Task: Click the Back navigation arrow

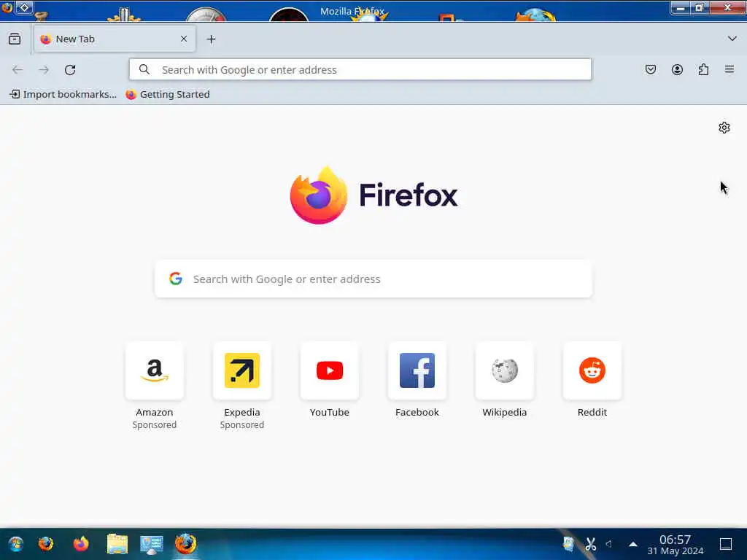Action: [x=18, y=70]
